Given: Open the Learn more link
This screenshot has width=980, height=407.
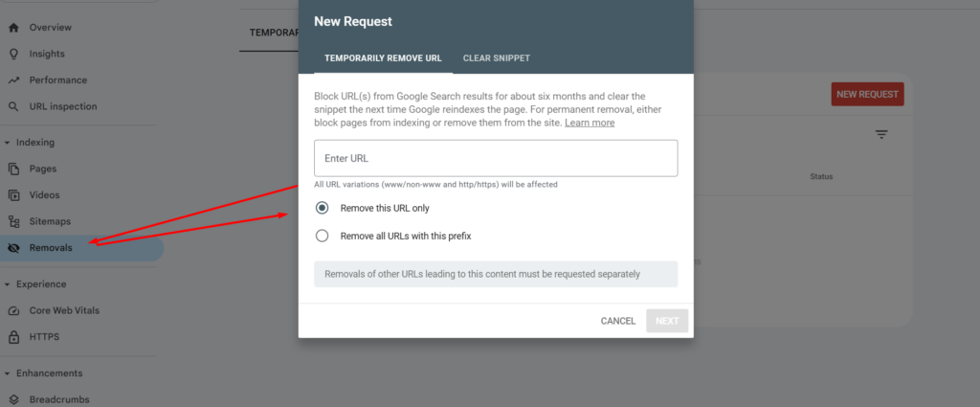Looking at the screenshot, I should pyautogui.click(x=590, y=123).
